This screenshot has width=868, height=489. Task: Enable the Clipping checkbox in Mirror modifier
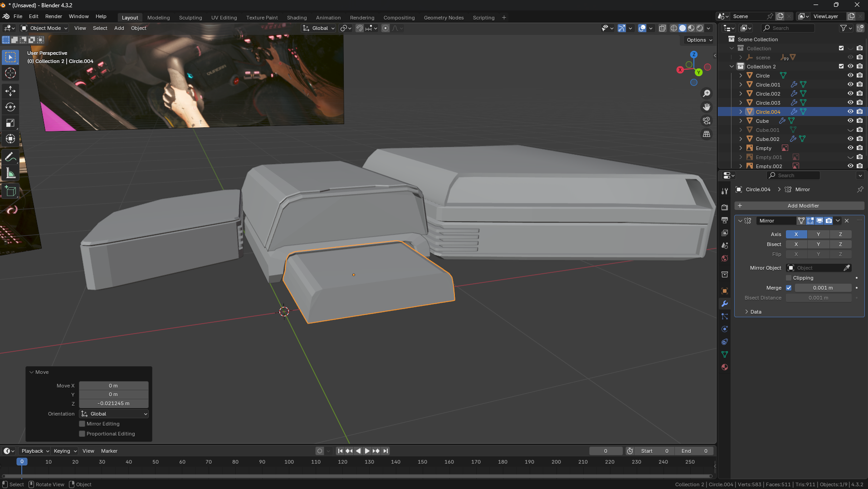[x=789, y=278]
